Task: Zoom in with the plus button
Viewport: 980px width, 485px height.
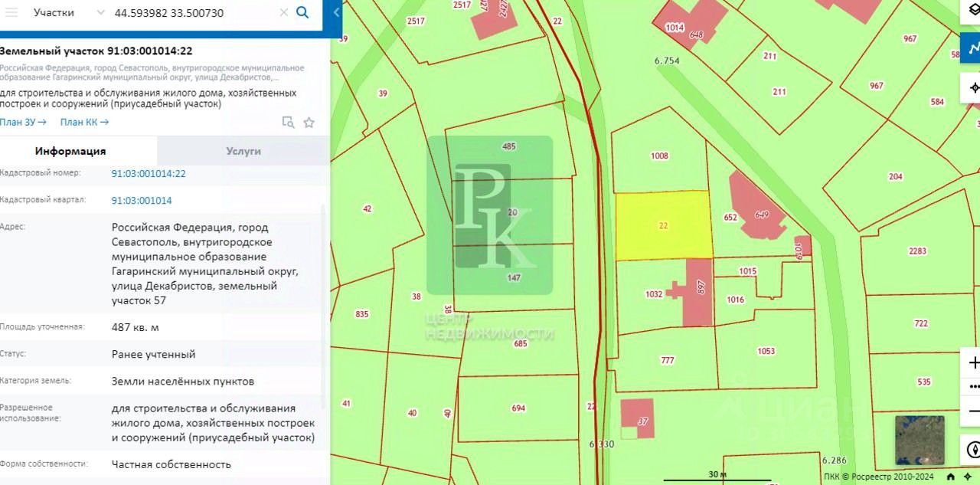Action: [973, 362]
